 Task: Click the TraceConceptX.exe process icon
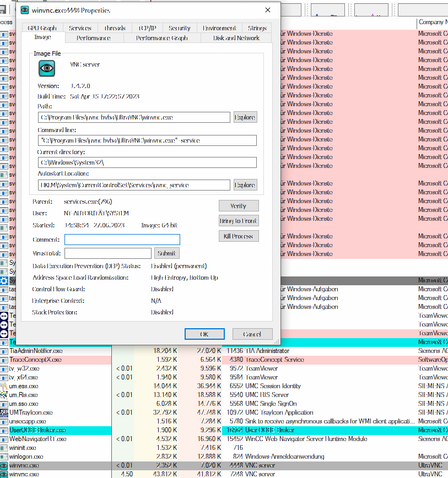[x=6, y=360]
